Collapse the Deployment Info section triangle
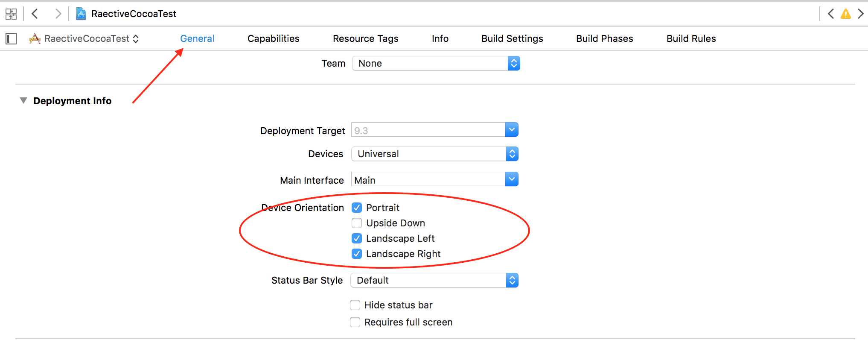This screenshot has width=868, height=340. pyautogui.click(x=23, y=100)
